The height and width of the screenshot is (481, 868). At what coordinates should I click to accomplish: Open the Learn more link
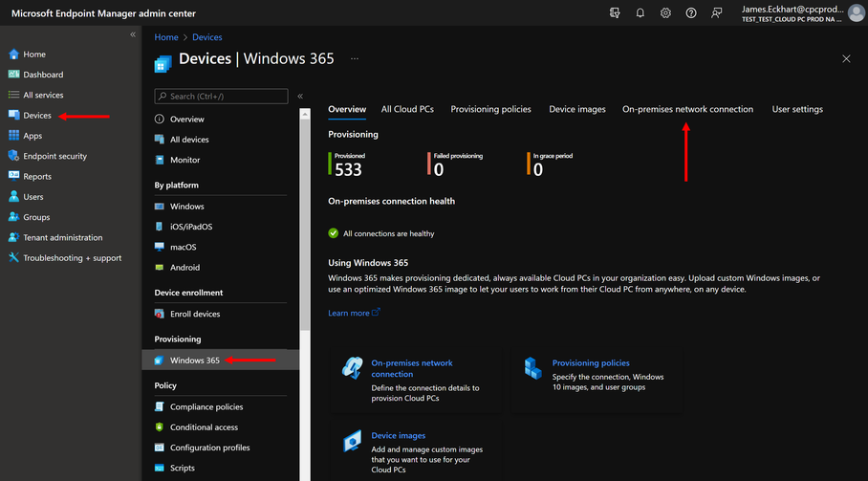coord(354,313)
